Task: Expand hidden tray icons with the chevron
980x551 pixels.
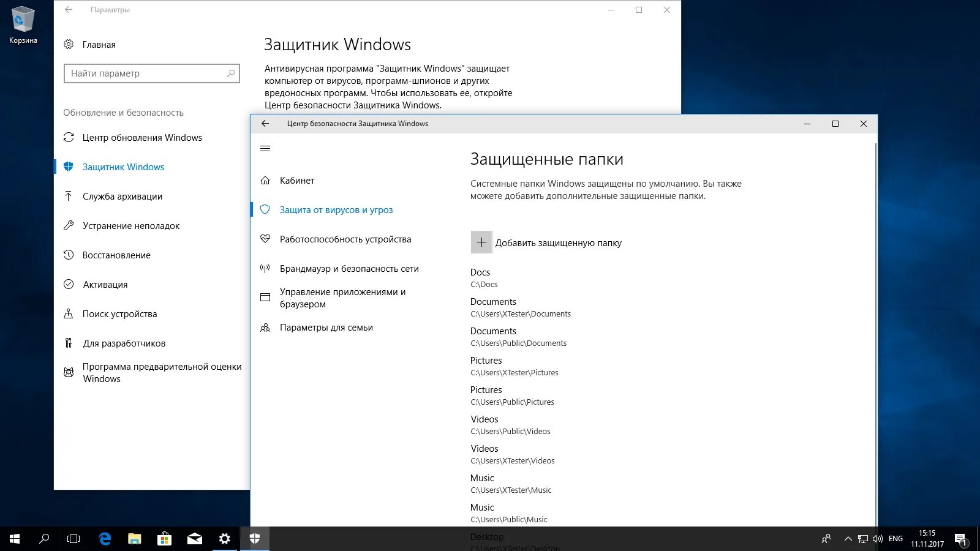Action: pos(848,539)
